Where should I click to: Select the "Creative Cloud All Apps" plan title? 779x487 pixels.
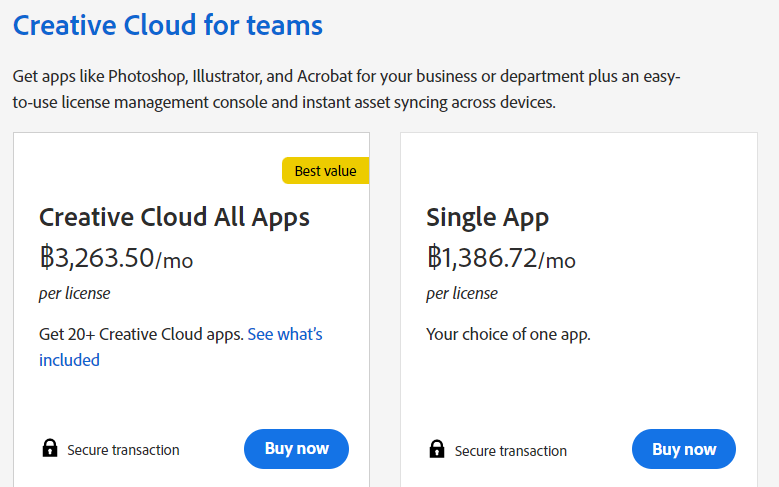[x=174, y=217]
